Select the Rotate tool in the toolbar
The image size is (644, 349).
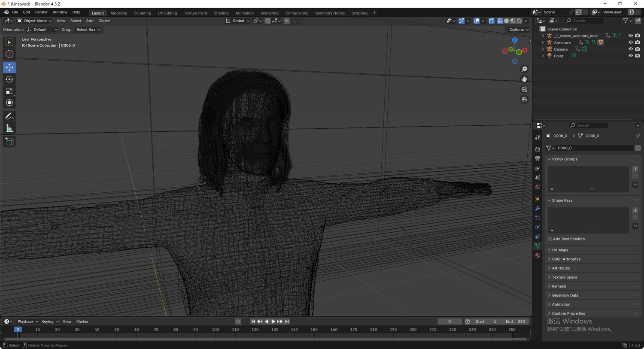coord(9,79)
